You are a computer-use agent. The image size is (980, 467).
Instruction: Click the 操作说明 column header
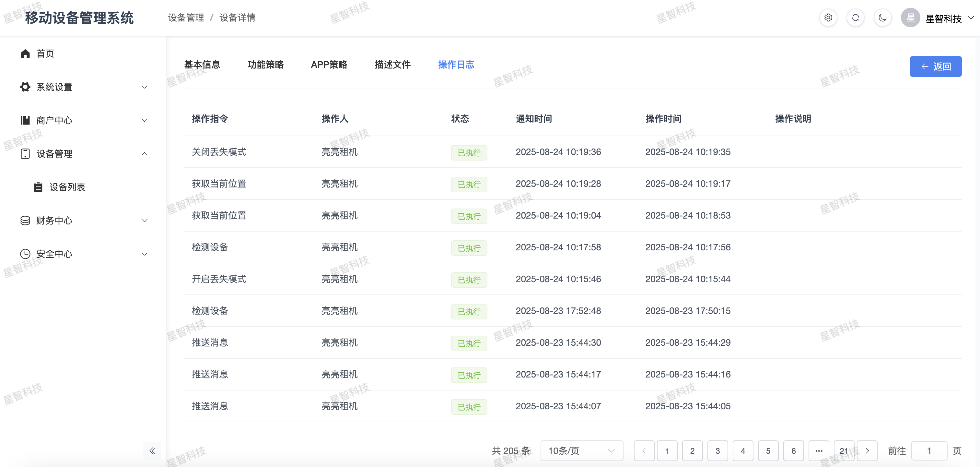tap(793, 119)
